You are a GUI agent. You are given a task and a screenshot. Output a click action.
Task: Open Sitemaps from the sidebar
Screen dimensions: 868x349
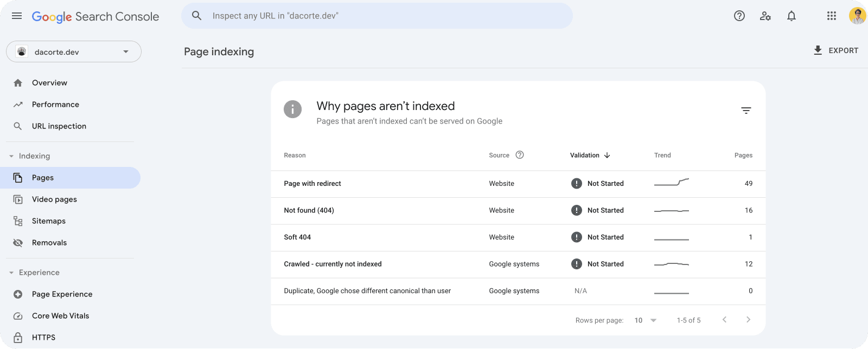click(x=49, y=221)
